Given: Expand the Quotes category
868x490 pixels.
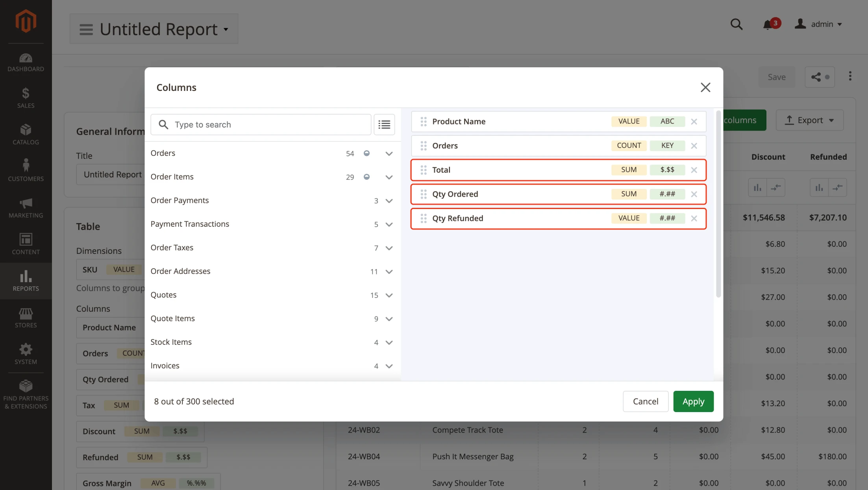Looking at the screenshot, I should [389, 295].
